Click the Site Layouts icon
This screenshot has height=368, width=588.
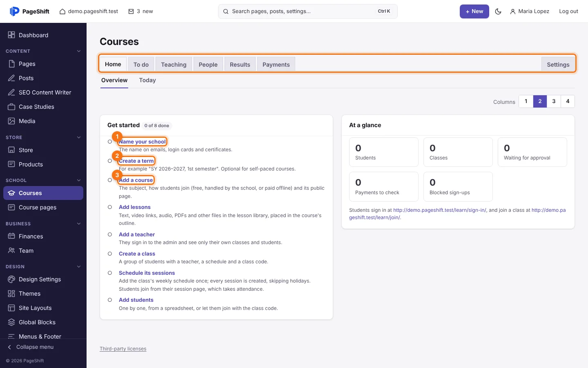11,308
